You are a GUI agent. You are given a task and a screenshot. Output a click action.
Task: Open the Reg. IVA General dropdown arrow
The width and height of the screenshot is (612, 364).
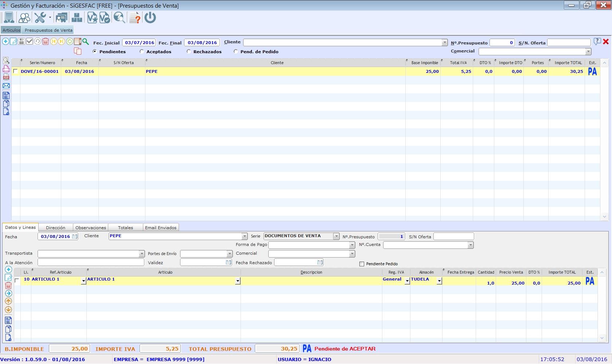pos(407,281)
